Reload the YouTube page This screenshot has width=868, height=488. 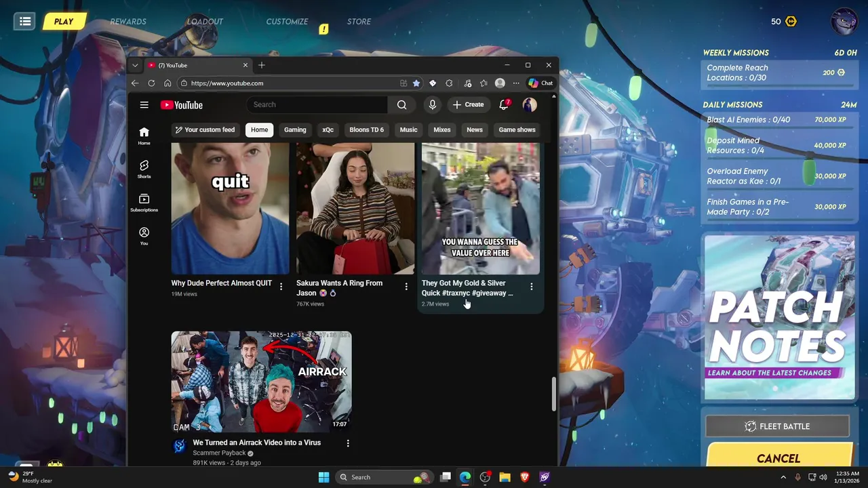tap(151, 83)
